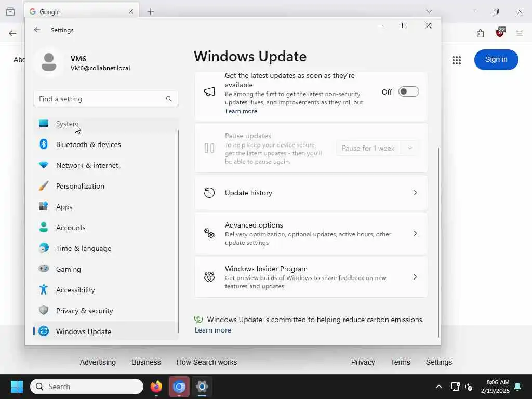Select Privacy & security category

tap(106, 311)
